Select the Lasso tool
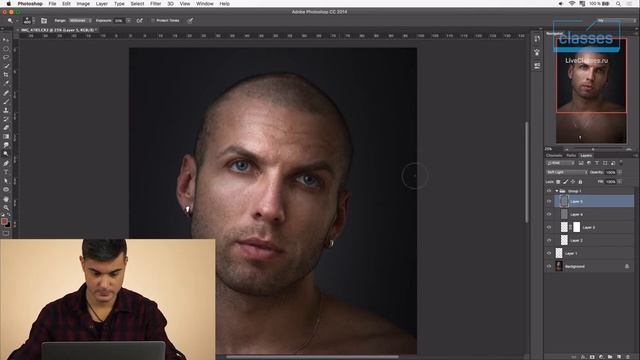The image size is (640, 360). pos(6,57)
